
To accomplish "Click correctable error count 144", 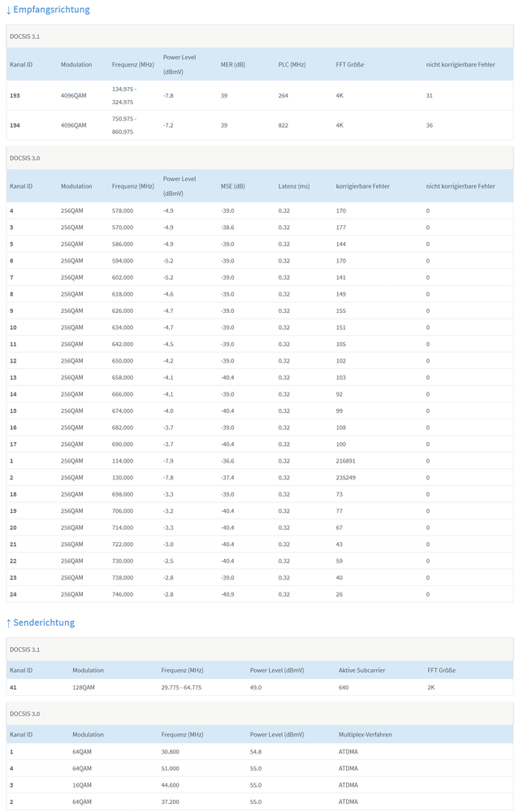I will pos(341,244).
